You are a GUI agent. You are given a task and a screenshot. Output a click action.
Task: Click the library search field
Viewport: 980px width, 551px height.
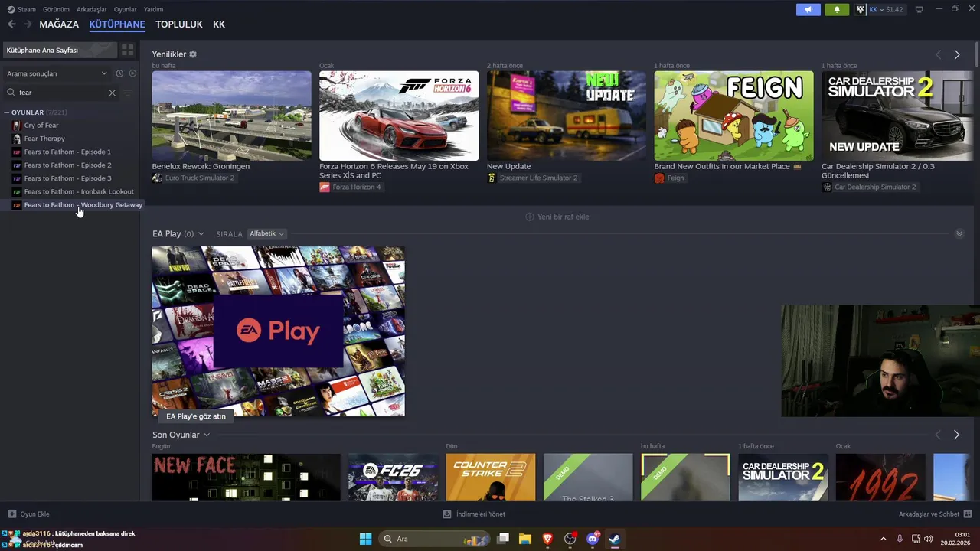tap(61, 93)
